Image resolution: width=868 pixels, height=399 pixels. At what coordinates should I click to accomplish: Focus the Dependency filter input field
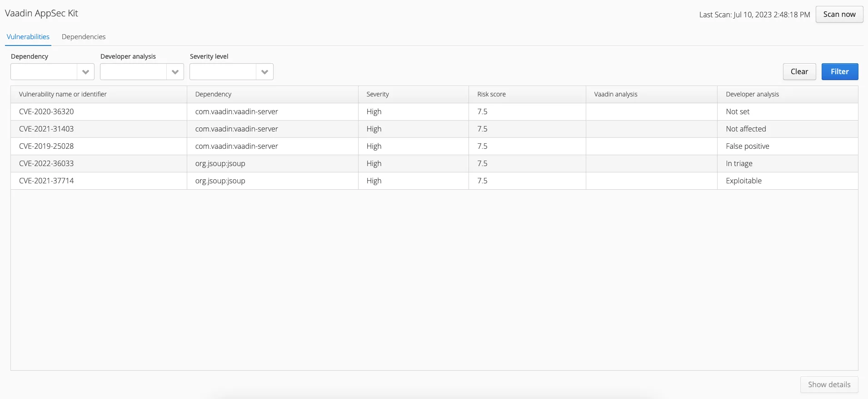click(x=44, y=72)
